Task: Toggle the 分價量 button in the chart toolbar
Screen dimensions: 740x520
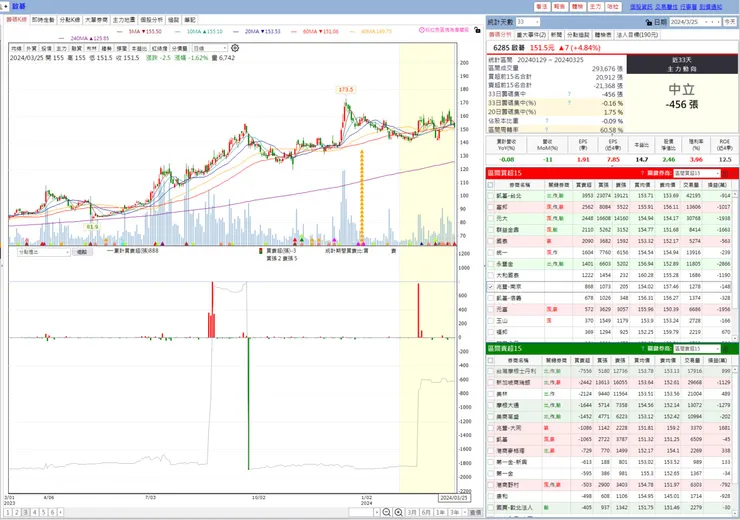Action: (x=179, y=48)
